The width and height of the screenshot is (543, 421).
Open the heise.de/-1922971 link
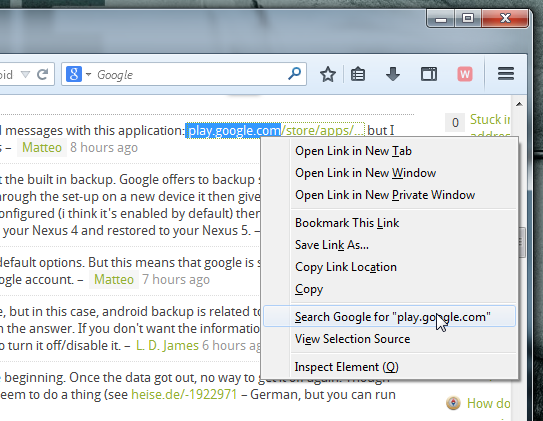click(184, 395)
